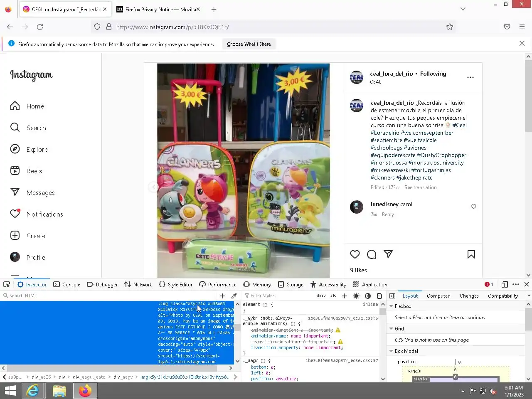Click the site permissions lock icon

pos(109,27)
